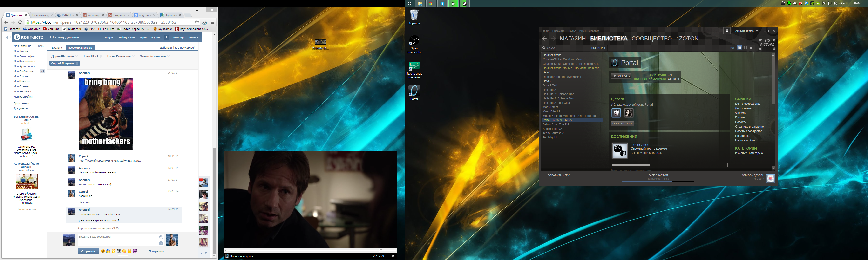Remove Дарья Шепкина dialog tab with x
This screenshot has width=868, height=260.
(77, 56)
